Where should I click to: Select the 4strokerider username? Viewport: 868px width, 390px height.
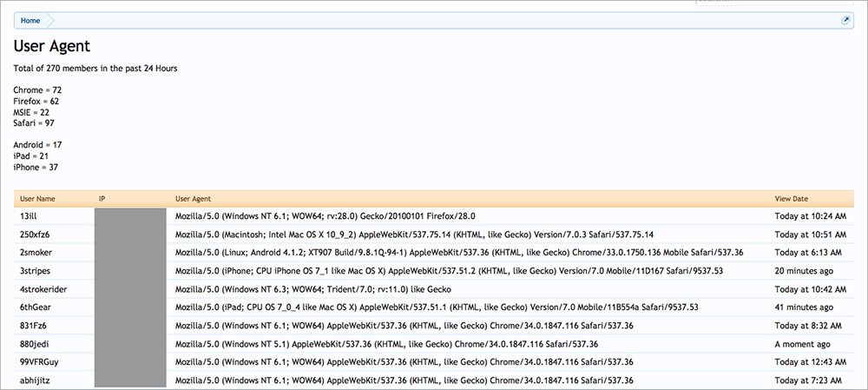click(x=43, y=289)
